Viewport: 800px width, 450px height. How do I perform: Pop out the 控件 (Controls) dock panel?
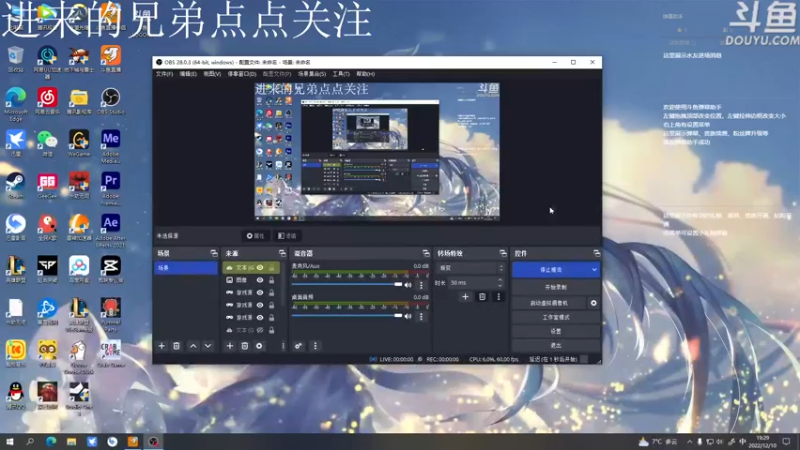point(596,253)
